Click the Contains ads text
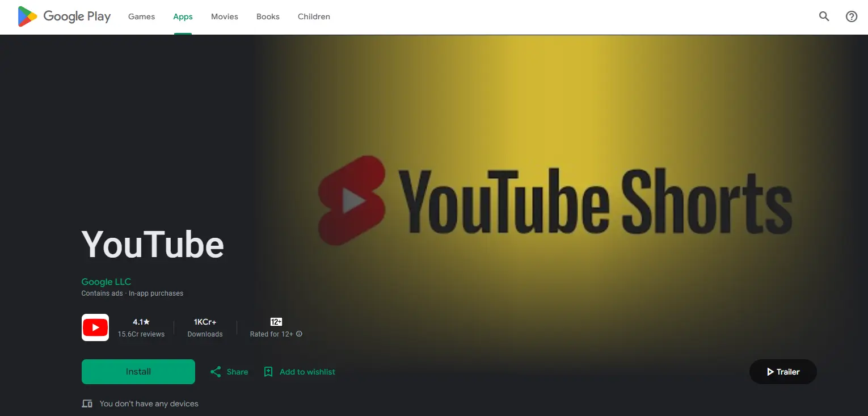 pos(102,293)
